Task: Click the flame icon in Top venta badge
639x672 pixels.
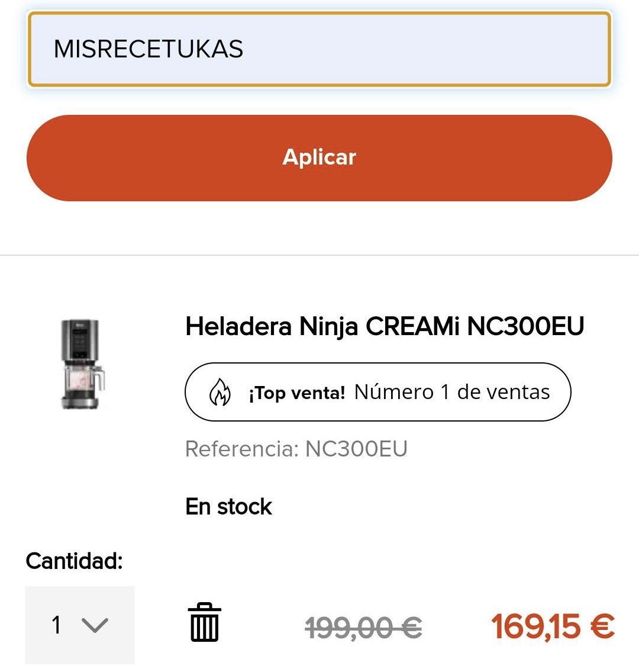Action: pos(220,392)
